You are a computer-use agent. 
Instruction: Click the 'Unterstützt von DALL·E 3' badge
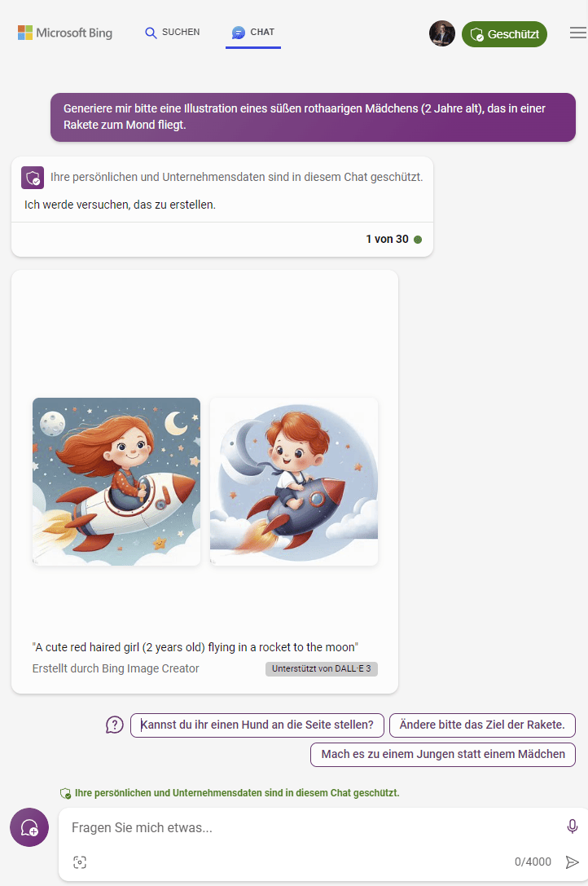pyautogui.click(x=321, y=668)
